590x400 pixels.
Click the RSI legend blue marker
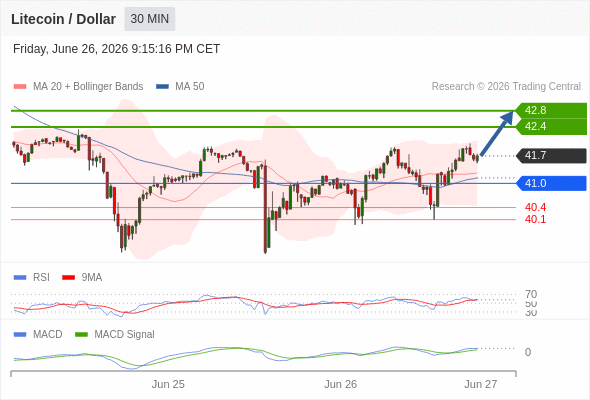coord(20,278)
